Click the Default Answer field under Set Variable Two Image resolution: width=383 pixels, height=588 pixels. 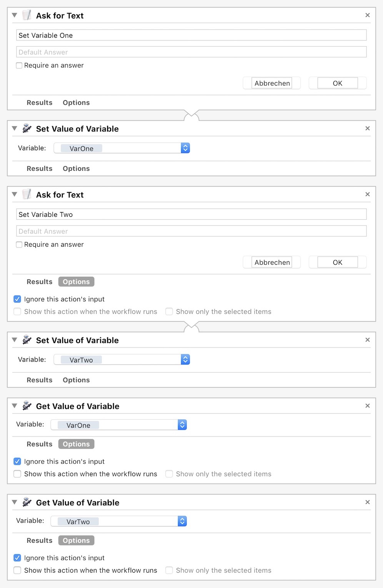click(x=191, y=231)
